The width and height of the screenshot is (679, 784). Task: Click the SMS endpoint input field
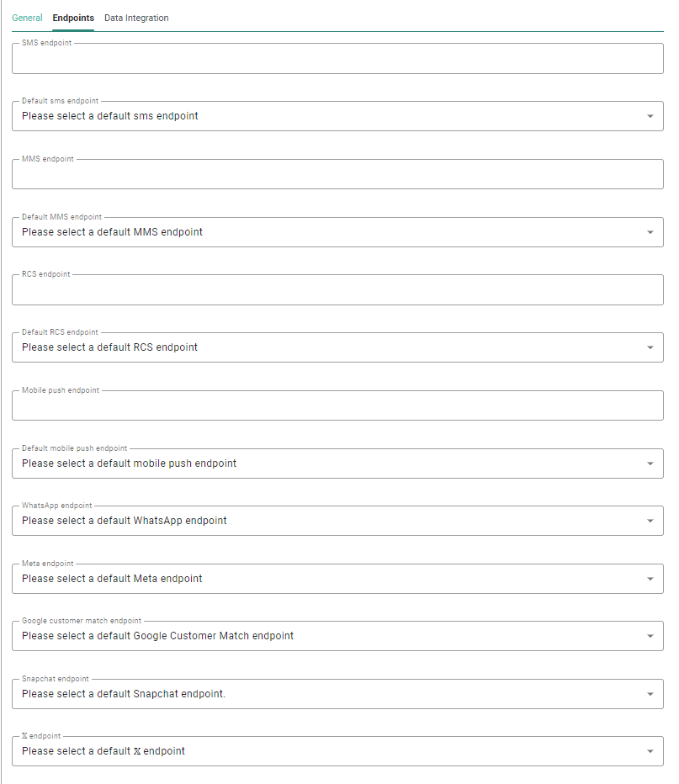tap(337, 60)
